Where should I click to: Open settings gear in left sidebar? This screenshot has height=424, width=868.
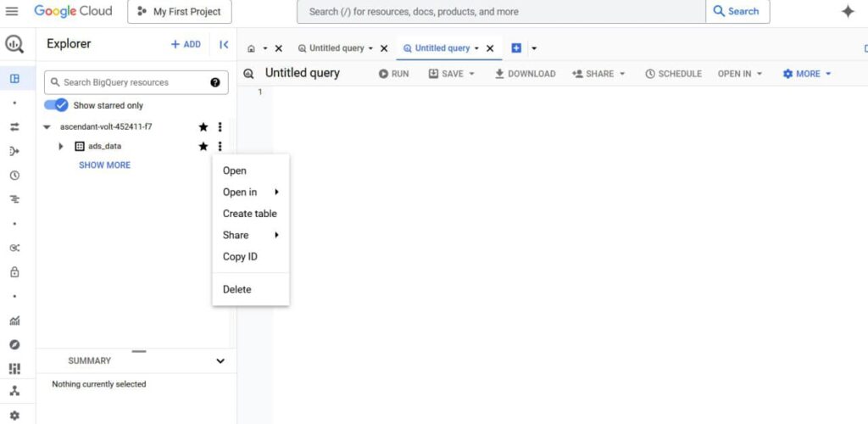tap(15, 416)
